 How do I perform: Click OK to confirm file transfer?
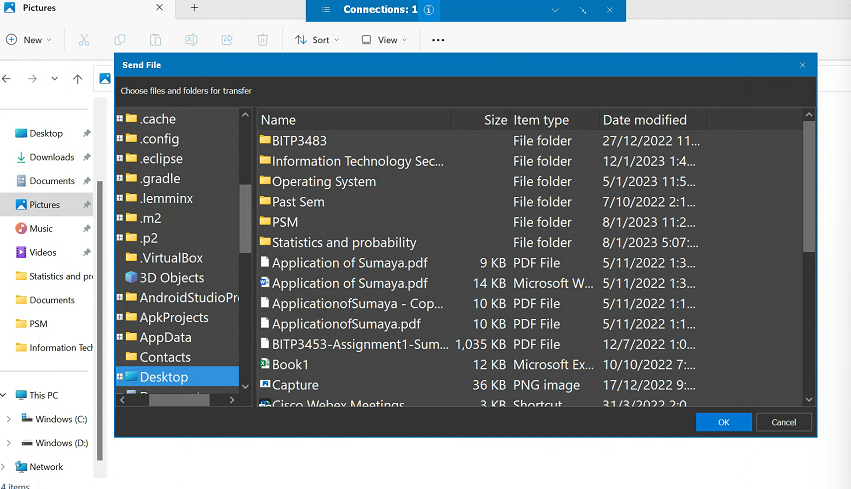[723, 422]
